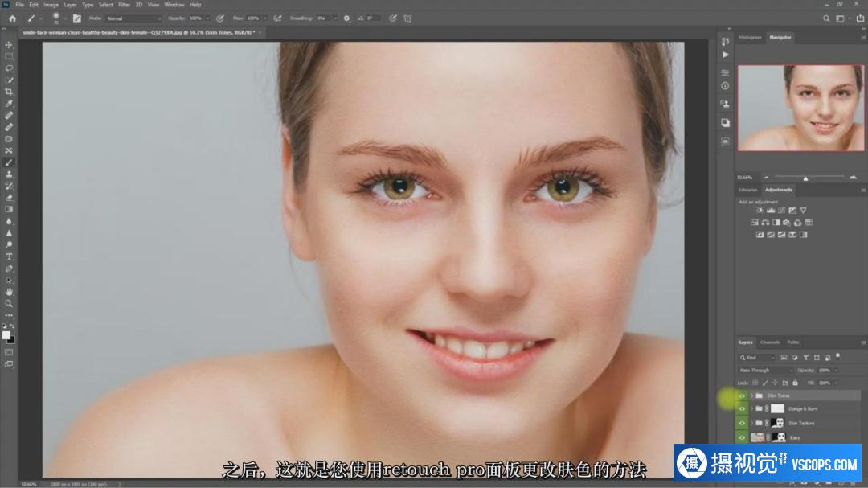The image size is (868, 488).
Task: Open the Window menu
Action: coord(174,5)
